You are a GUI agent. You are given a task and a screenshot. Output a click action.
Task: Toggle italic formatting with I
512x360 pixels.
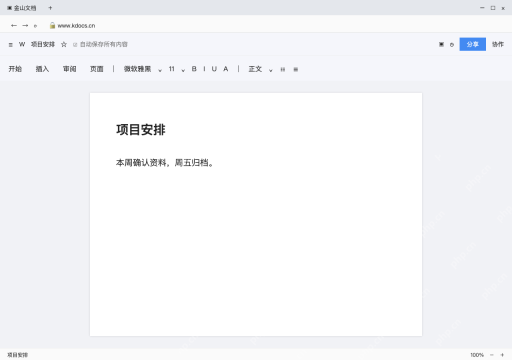click(x=204, y=69)
